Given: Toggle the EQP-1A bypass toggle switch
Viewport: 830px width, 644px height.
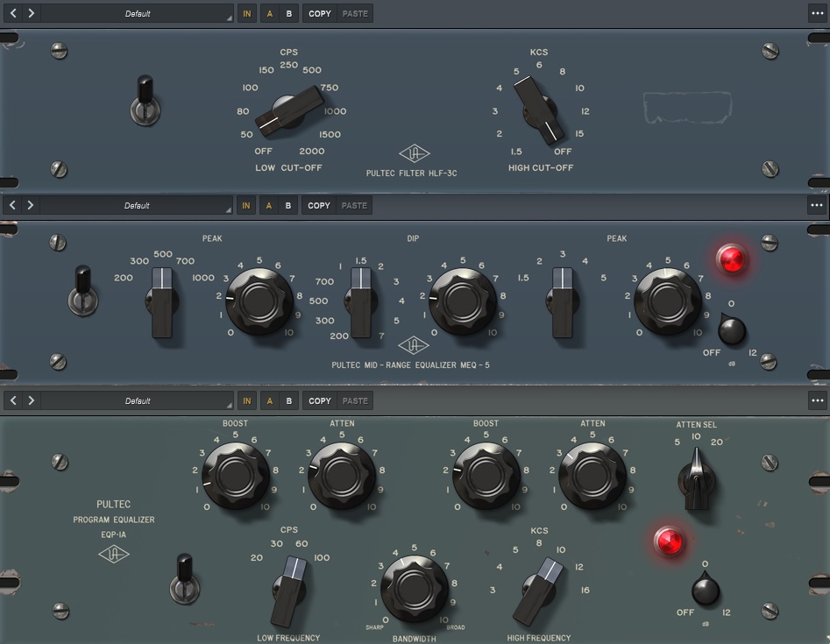Looking at the screenshot, I should click(184, 578).
